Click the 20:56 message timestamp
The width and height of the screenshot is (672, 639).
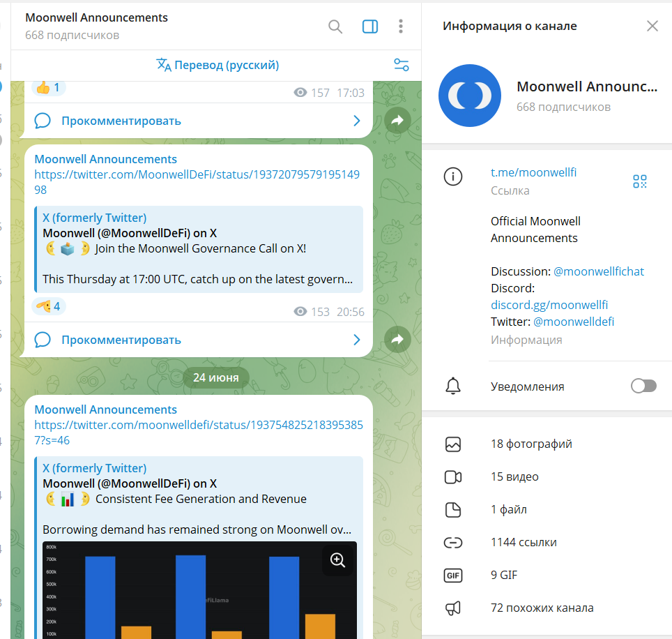pos(351,312)
